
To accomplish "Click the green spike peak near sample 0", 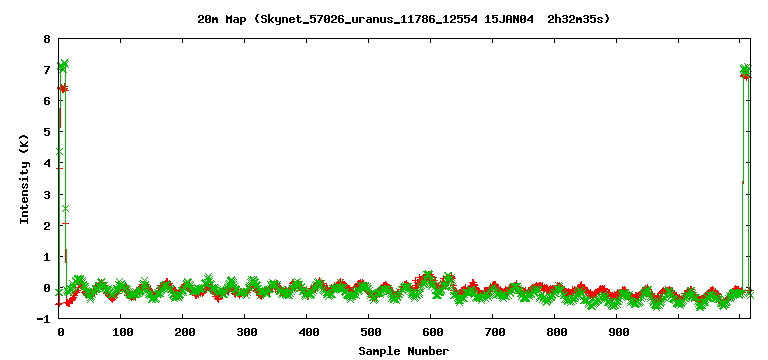I will pos(65,64).
